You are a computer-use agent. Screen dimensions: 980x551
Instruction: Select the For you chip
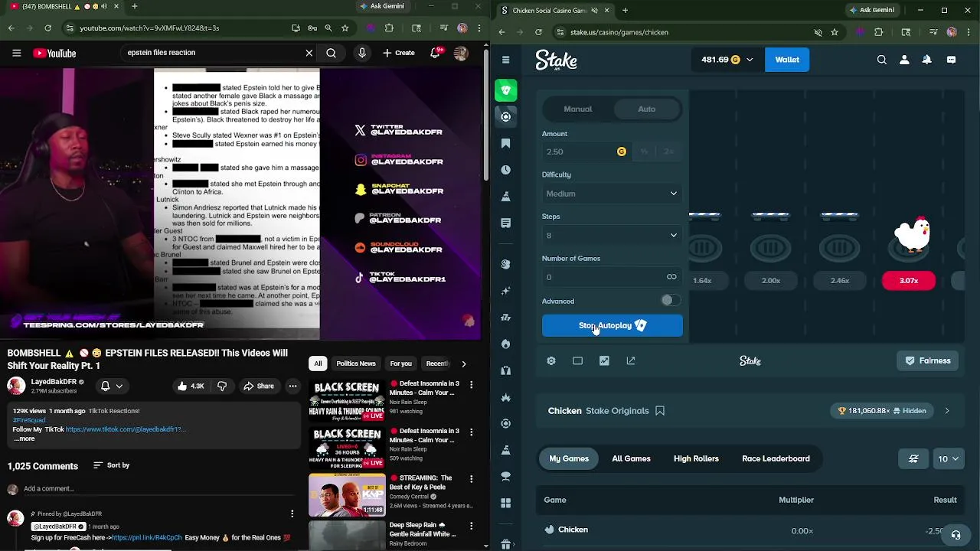(400, 364)
